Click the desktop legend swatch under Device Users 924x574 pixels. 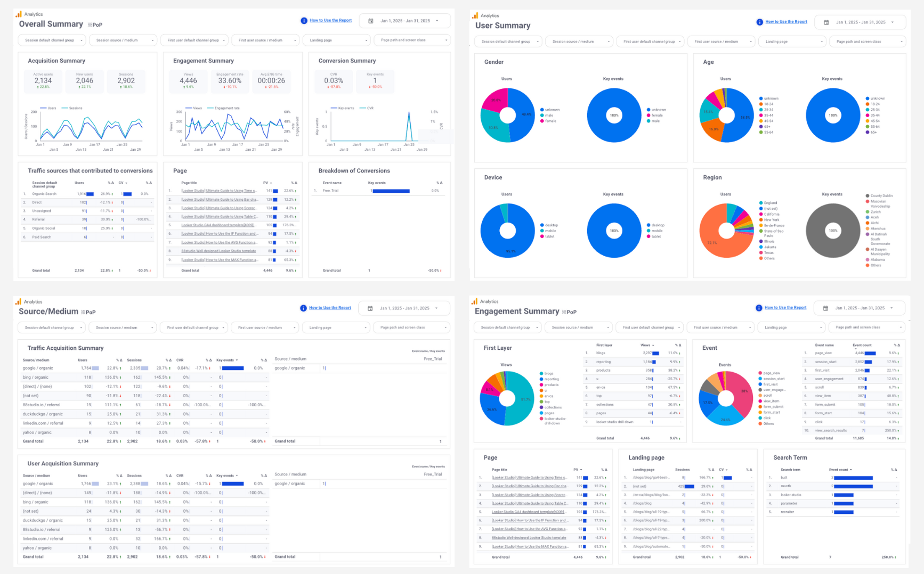pyautogui.click(x=542, y=225)
